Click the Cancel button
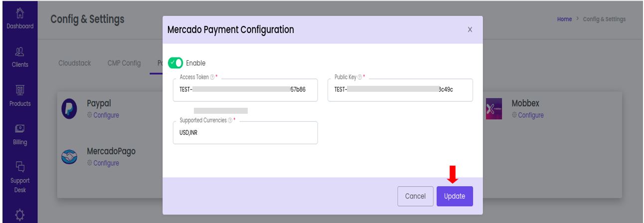This screenshot has height=223, width=644. coord(415,196)
